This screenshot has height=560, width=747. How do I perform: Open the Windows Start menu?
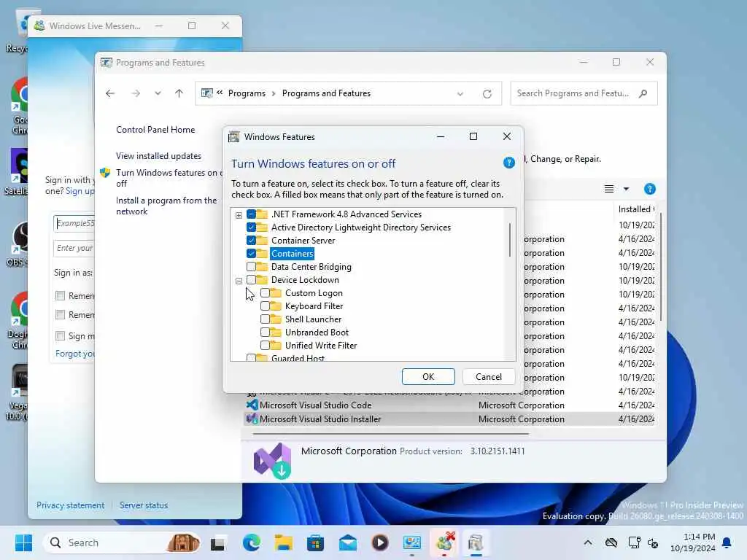pos(23,542)
